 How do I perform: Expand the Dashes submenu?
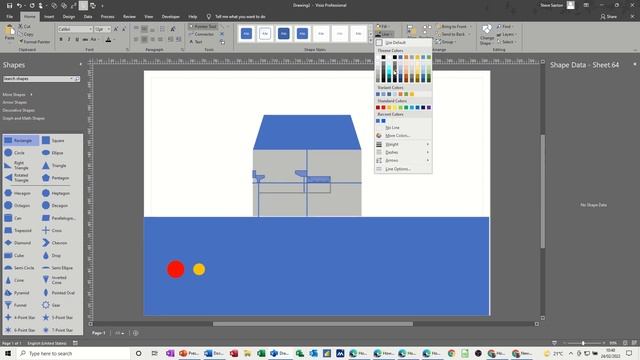[403, 152]
